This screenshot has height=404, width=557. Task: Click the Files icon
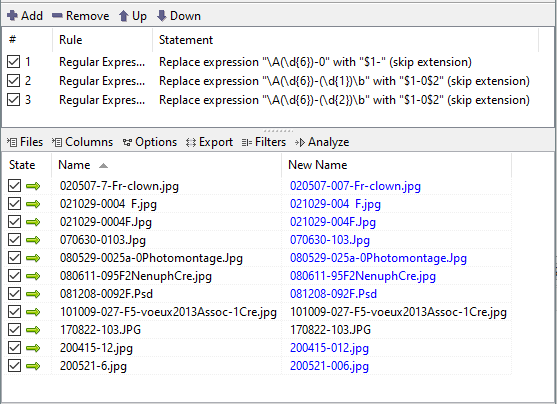point(12,142)
